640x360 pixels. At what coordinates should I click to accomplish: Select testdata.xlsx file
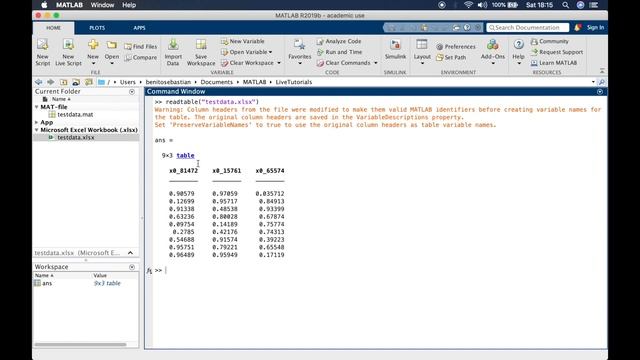[x=76, y=138]
